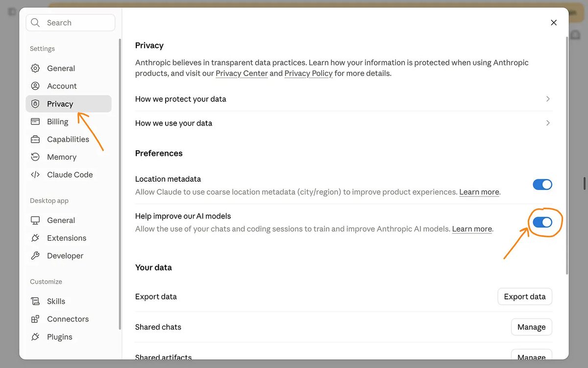Click the 'Help improve our AI models' label

click(183, 216)
